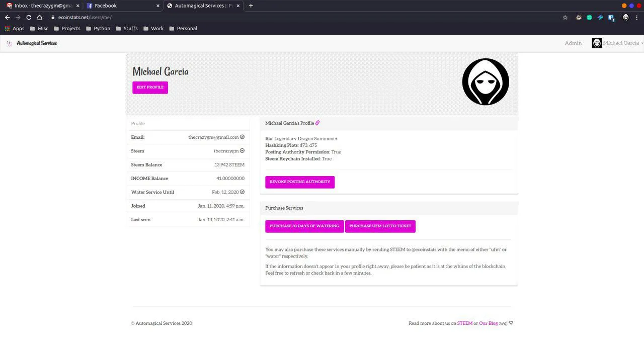Open a new browser tab with the plus icon
Screen dimensions: 644x346
coord(251,6)
